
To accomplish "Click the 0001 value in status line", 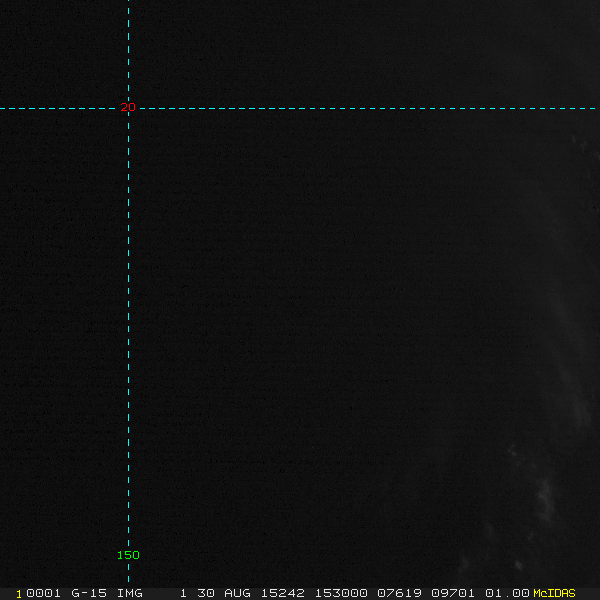I will point(43,593).
